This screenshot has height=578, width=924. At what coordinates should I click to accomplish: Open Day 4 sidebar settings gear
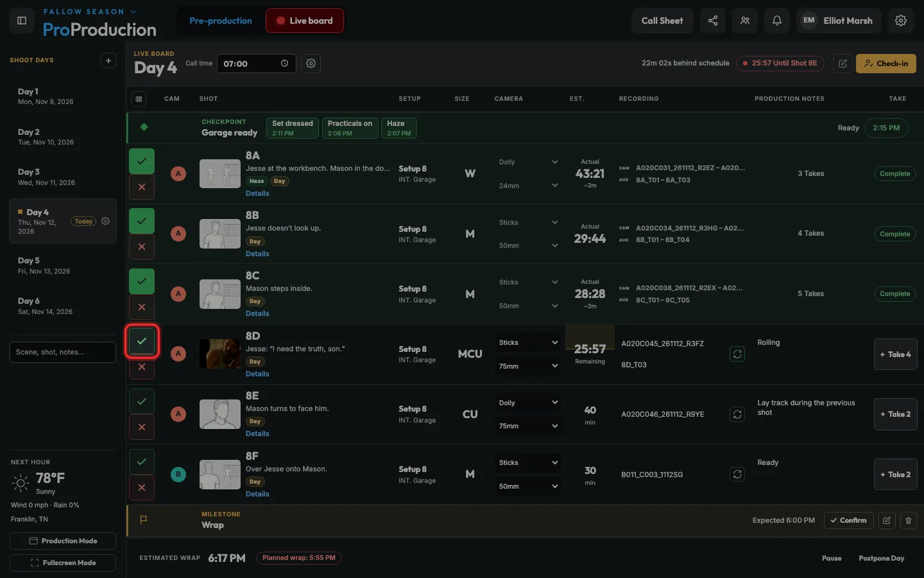click(x=106, y=222)
